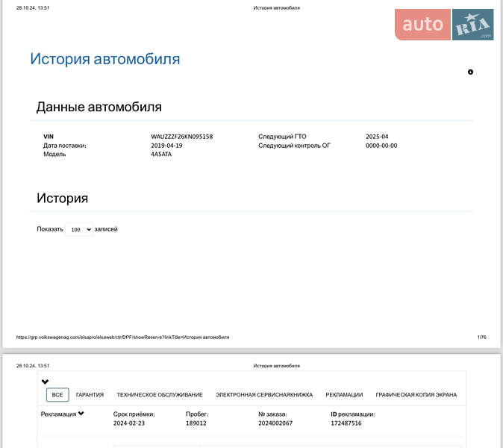
Task: Click the auto RIA logo watermark
Action: point(444,25)
